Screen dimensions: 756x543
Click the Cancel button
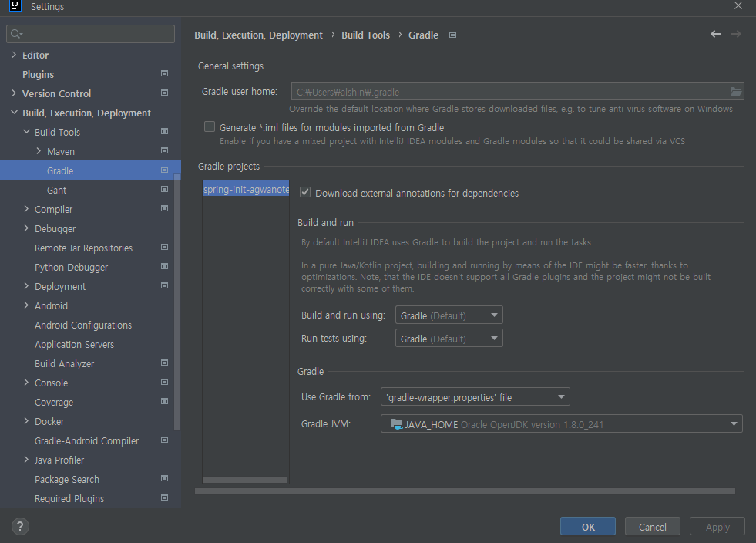(652, 527)
